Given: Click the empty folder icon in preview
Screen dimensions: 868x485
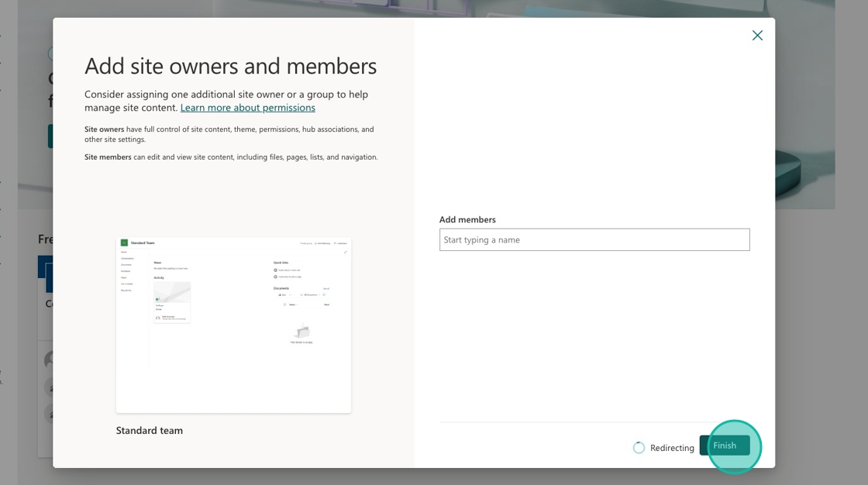Looking at the screenshot, I should (x=301, y=332).
